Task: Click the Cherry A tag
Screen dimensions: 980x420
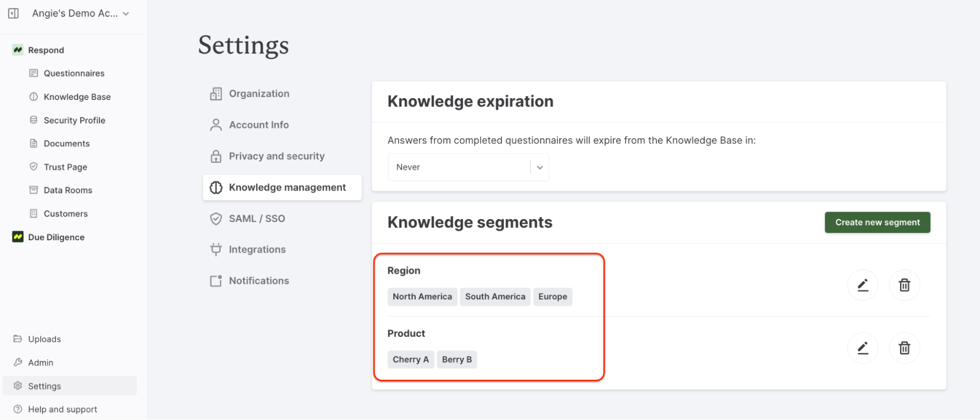Action: click(x=411, y=359)
